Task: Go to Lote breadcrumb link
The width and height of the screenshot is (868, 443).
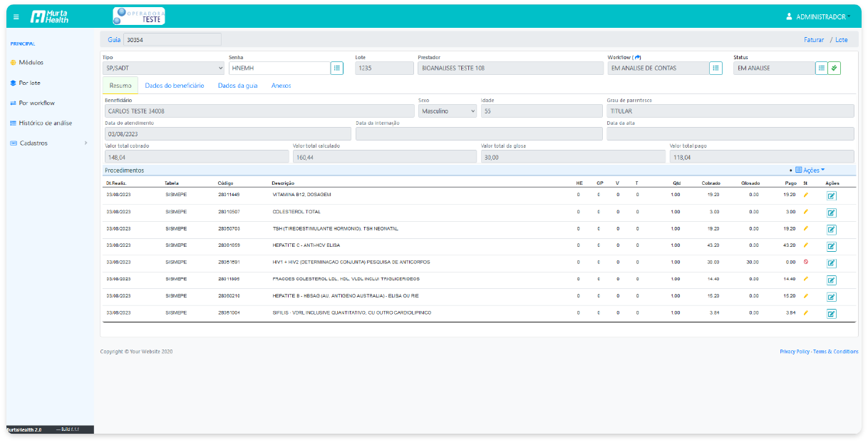Action: [842, 40]
